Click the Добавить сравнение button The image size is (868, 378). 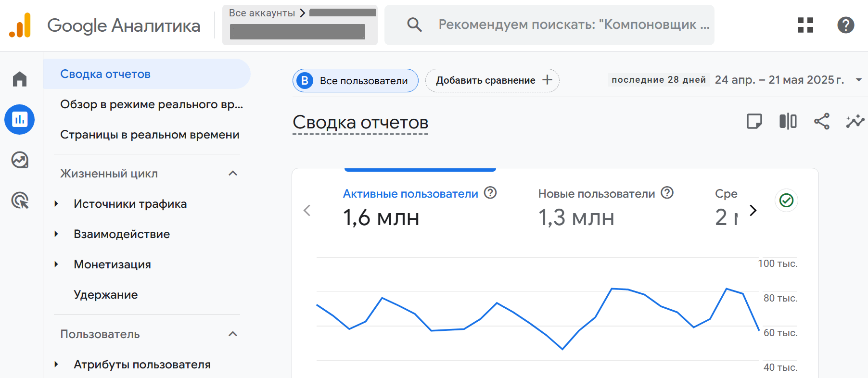(492, 80)
